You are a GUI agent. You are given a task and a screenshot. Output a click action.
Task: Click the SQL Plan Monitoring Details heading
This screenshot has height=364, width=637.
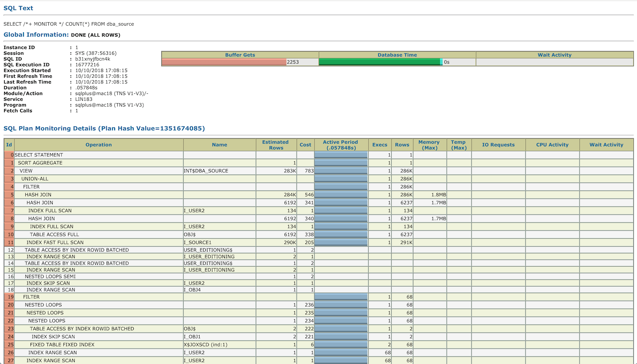point(104,128)
